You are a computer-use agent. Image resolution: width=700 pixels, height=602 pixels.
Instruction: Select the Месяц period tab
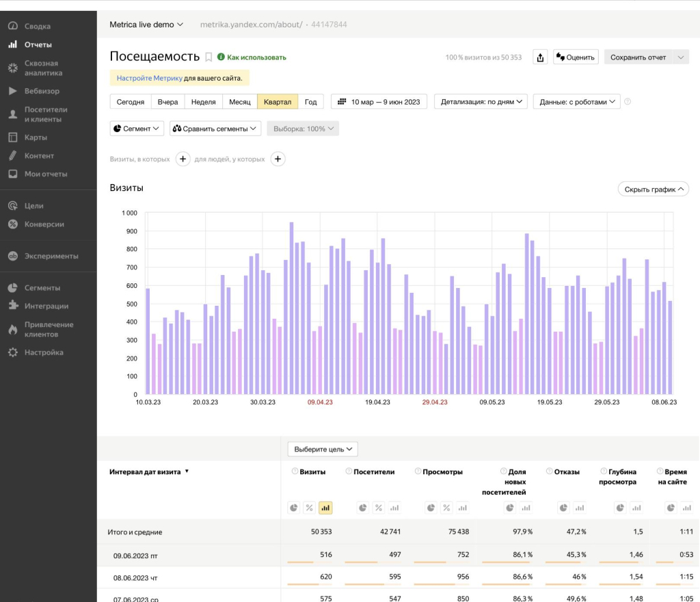(239, 102)
